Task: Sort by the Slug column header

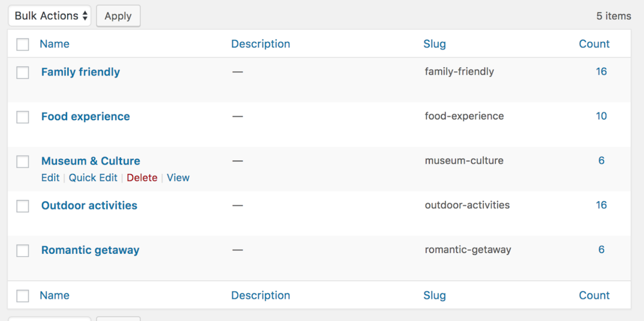Action: pos(435,44)
